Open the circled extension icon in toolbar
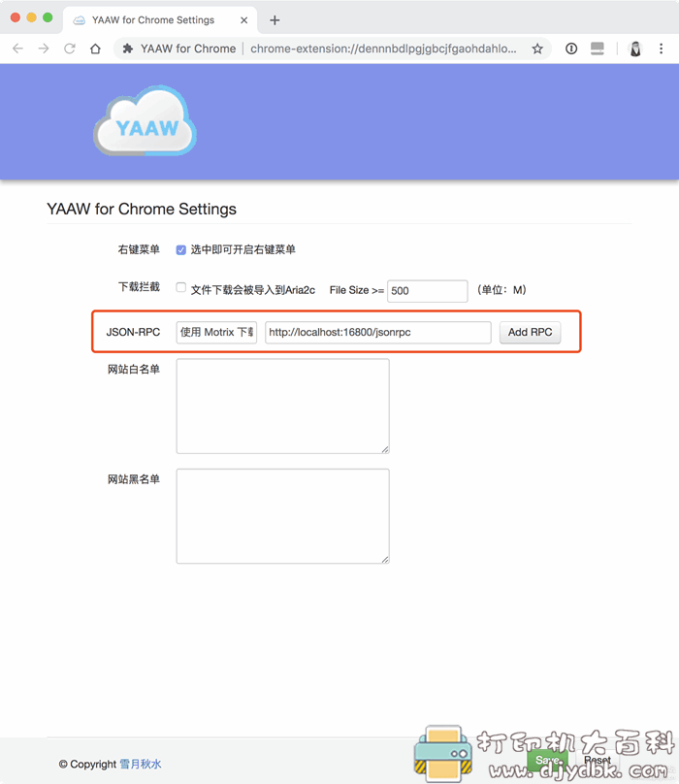The height and width of the screenshot is (784, 679). [571, 49]
